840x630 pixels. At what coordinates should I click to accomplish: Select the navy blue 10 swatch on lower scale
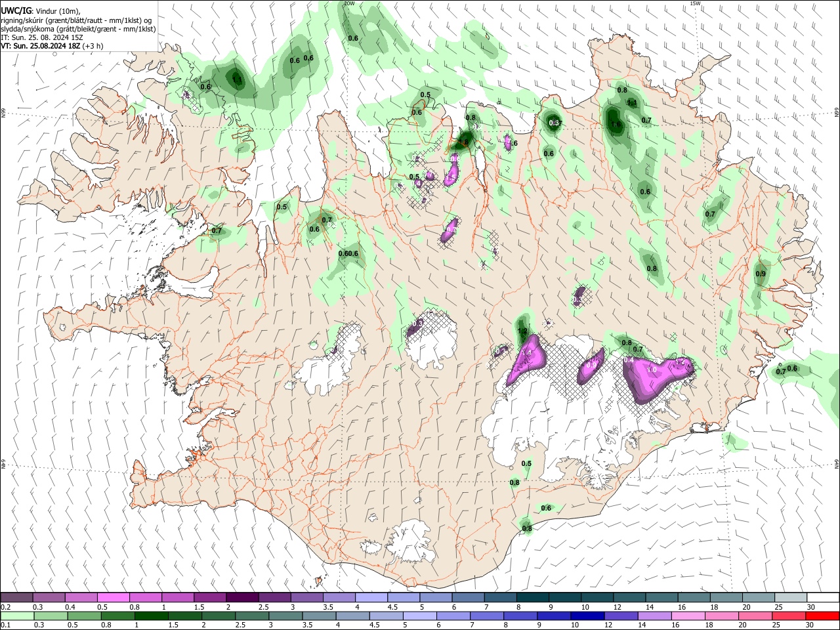(588, 616)
